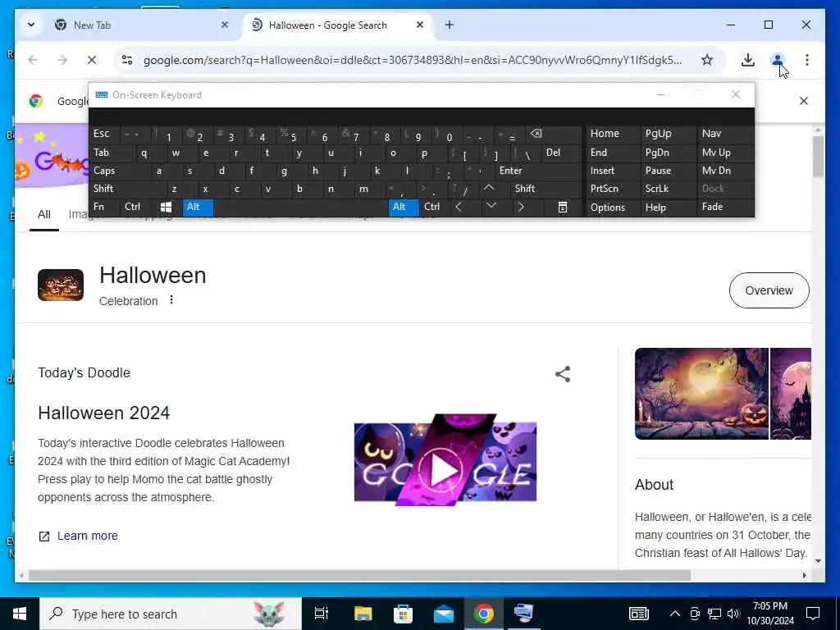Click Nav key on On-Screen Keyboard
840x630 pixels.
coord(725,134)
